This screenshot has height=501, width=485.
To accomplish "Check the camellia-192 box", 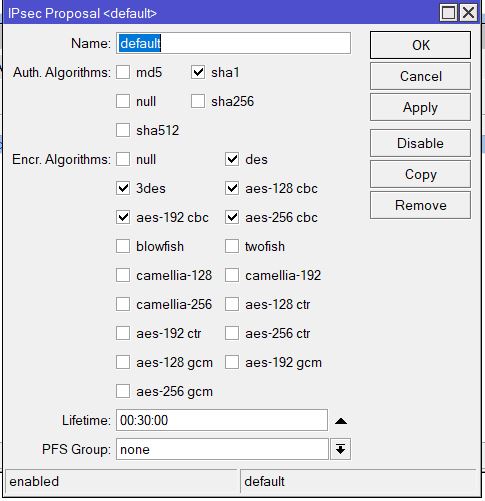I will click(232, 275).
